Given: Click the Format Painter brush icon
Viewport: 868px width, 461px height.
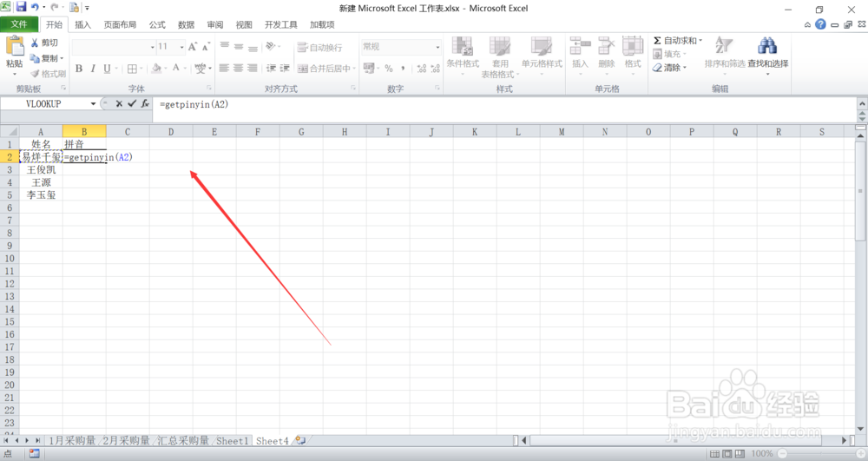Looking at the screenshot, I should (35, 74).
